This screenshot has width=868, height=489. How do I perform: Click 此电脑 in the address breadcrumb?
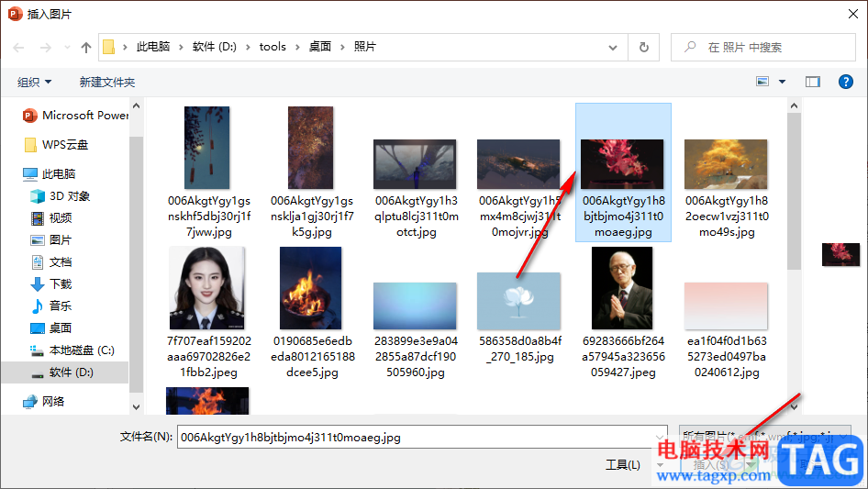coord(153,47)
